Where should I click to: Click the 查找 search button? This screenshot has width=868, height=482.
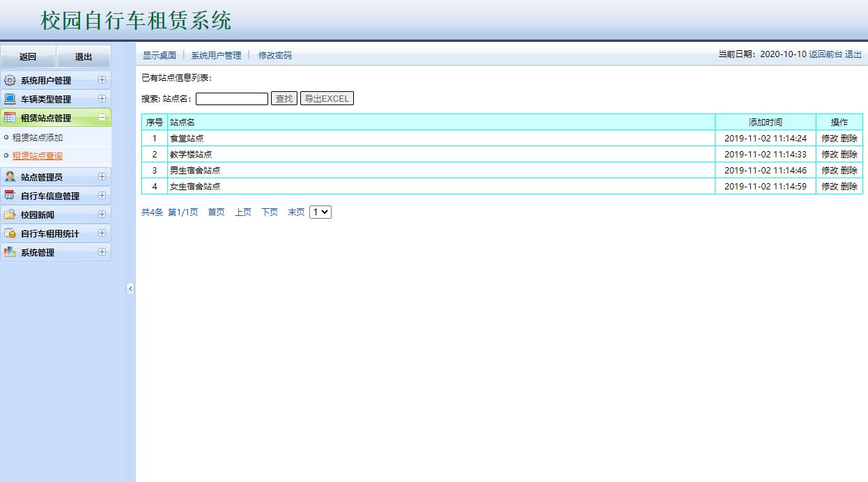[283, 98]
